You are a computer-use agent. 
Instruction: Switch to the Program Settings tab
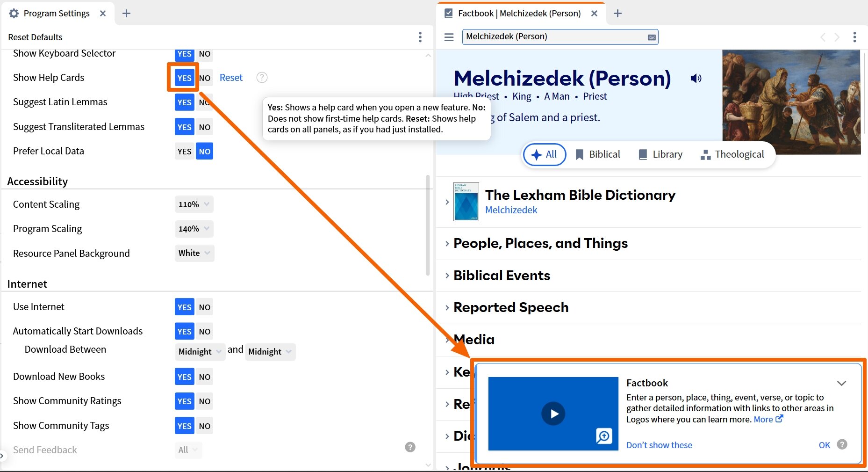click(x=57, y=13)
